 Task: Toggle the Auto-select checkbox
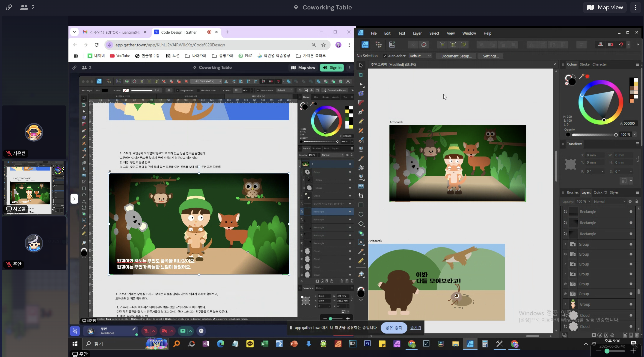coord(385,56)
